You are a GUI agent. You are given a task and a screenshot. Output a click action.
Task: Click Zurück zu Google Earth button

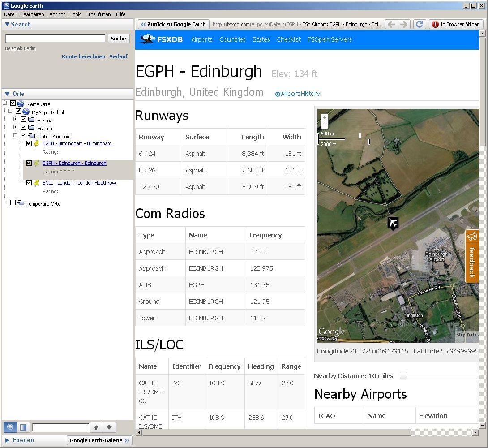(x=173, y=24)
